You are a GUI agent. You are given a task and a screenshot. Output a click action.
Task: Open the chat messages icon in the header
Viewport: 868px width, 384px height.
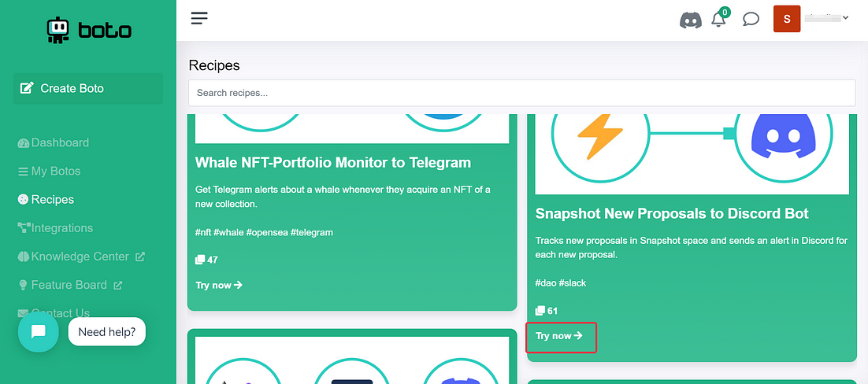pyautogui.click(x=751, y=20)
